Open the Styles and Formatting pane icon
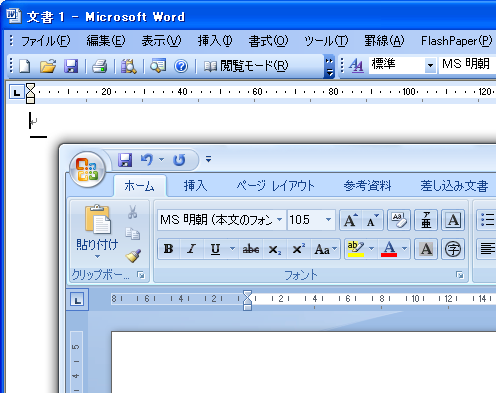Screen dimensions: 496x393 [356, 65]
